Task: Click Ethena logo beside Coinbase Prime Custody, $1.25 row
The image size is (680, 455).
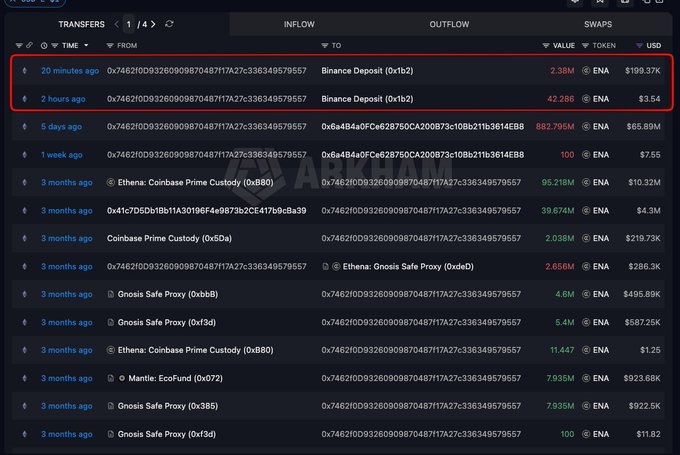Action: [x=111, y=350]
